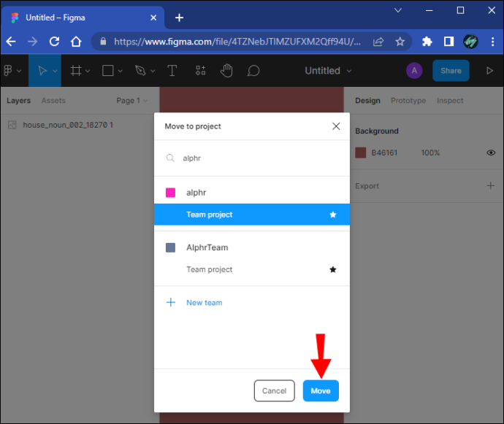Open the Resources components icon
The height and width of the screenshot is (424, 504).
(201, 70)
